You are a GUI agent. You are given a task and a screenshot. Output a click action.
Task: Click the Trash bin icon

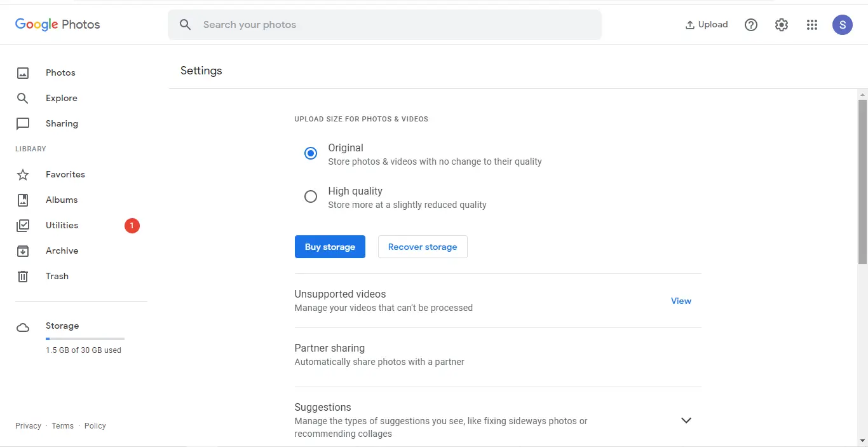pos(23,276)
